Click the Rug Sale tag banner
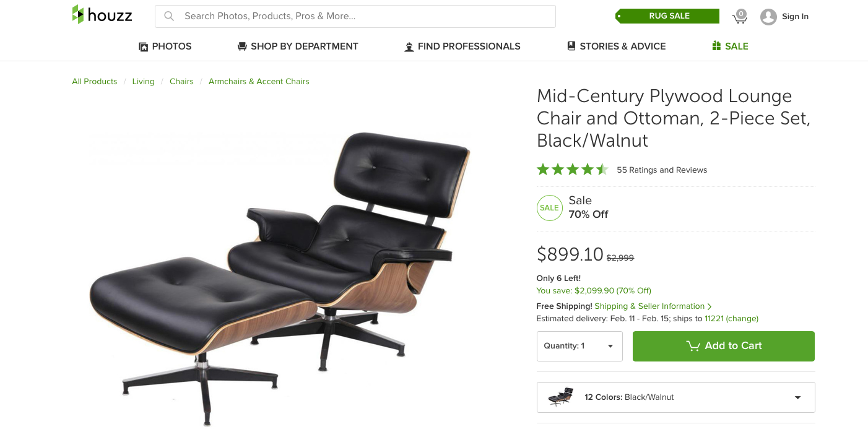 pos(668,16)
